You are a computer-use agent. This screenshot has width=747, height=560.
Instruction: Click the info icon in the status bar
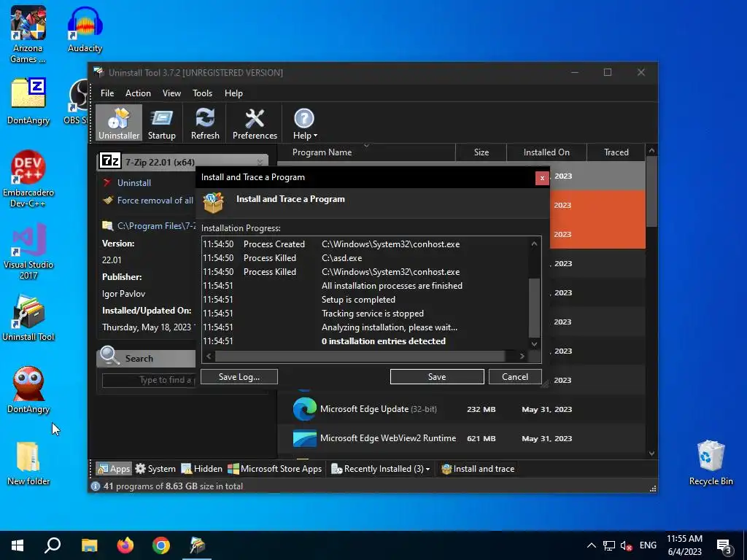click(96, 486)
